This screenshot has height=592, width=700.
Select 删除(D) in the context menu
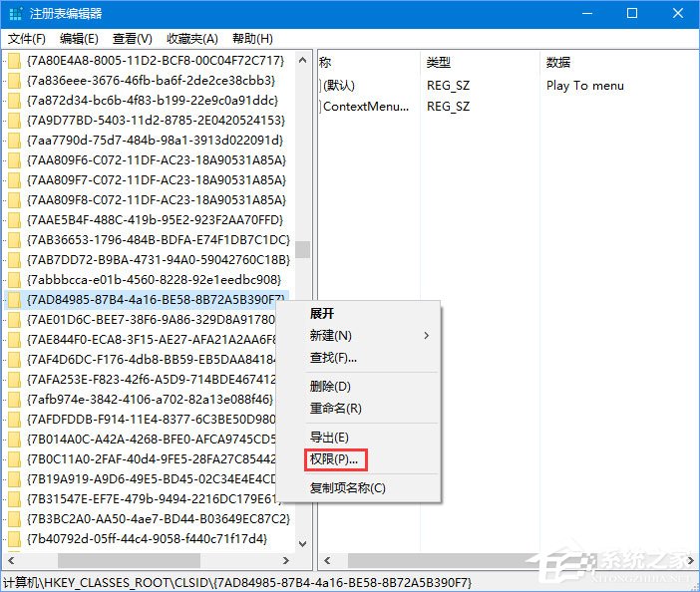pos(330,387)
